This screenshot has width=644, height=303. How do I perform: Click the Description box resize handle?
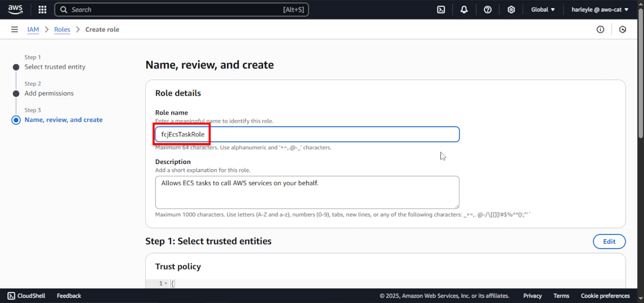(457, 206)
